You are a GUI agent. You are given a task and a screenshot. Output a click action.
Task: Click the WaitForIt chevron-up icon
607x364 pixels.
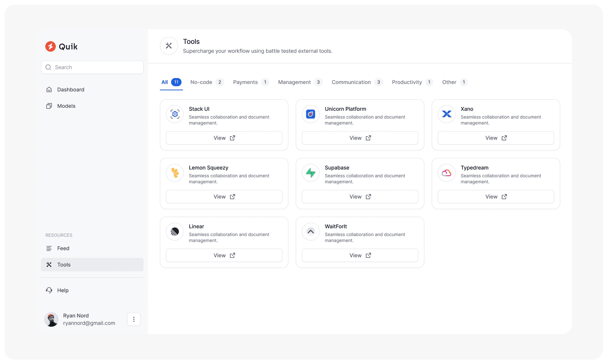click(x=311, y=231)
